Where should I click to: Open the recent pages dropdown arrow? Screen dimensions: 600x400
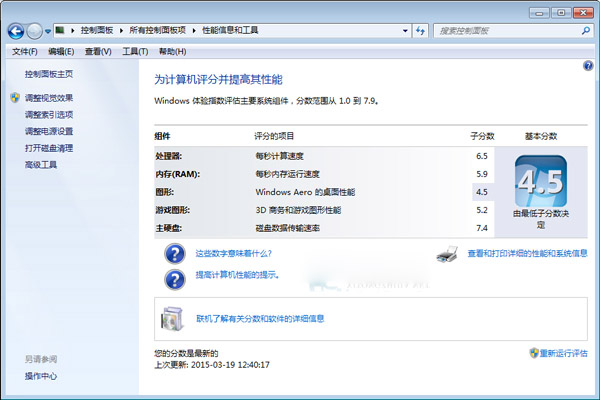click(x=48, y=31)
